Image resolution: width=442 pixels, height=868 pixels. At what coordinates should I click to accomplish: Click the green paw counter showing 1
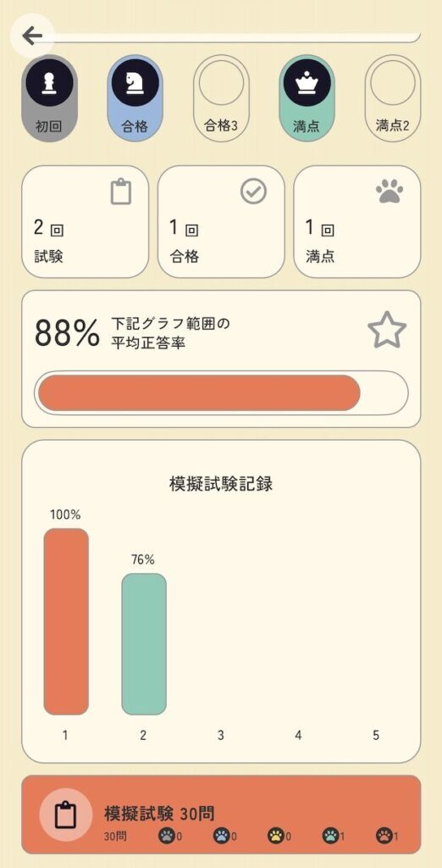coord(334,835)
